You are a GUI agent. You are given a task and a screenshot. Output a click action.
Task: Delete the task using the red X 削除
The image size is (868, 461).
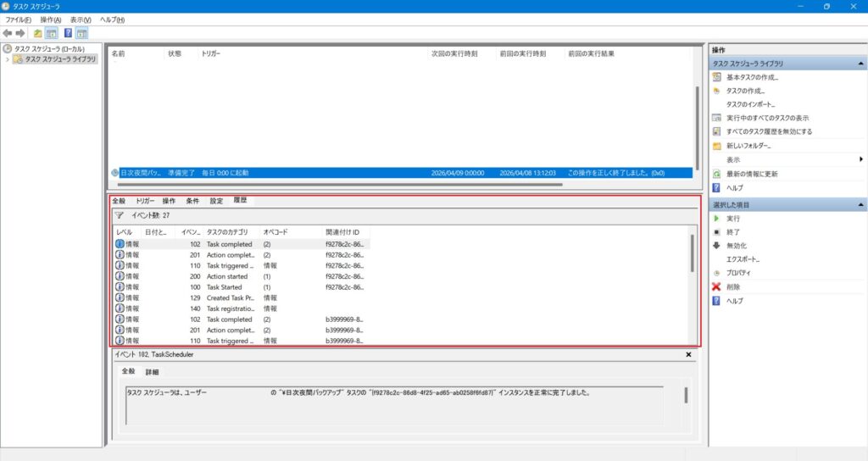733,287
